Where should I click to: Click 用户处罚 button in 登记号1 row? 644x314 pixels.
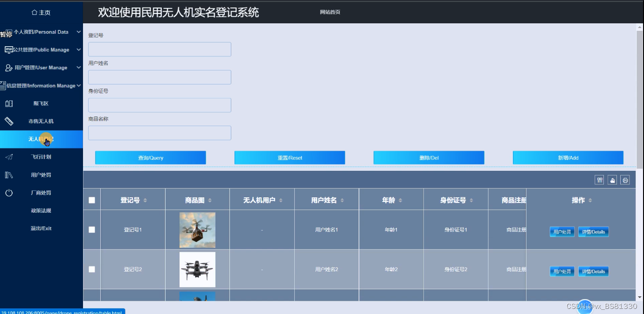562,232
